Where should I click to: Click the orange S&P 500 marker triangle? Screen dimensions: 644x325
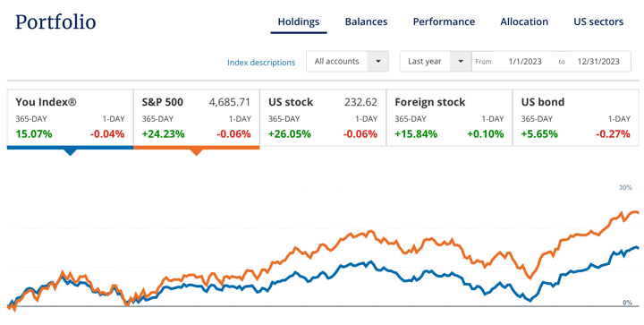coord(196,152)
